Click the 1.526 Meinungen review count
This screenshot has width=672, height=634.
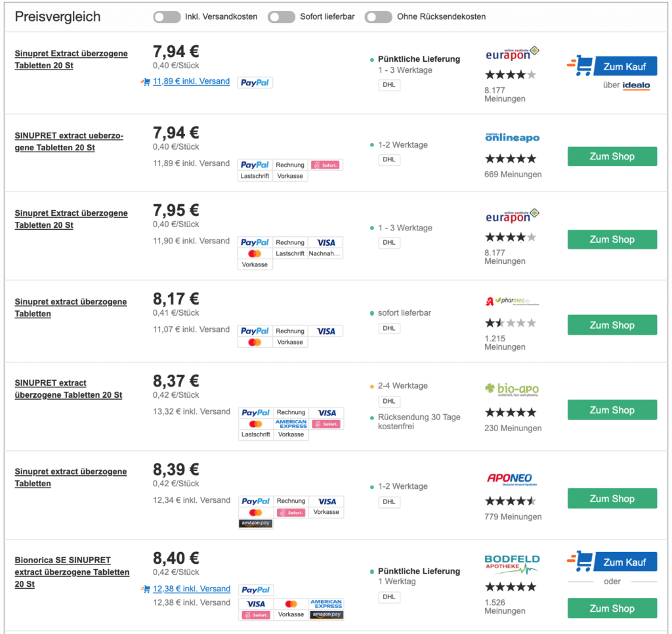pyautogui.click(x=505, y=606)
